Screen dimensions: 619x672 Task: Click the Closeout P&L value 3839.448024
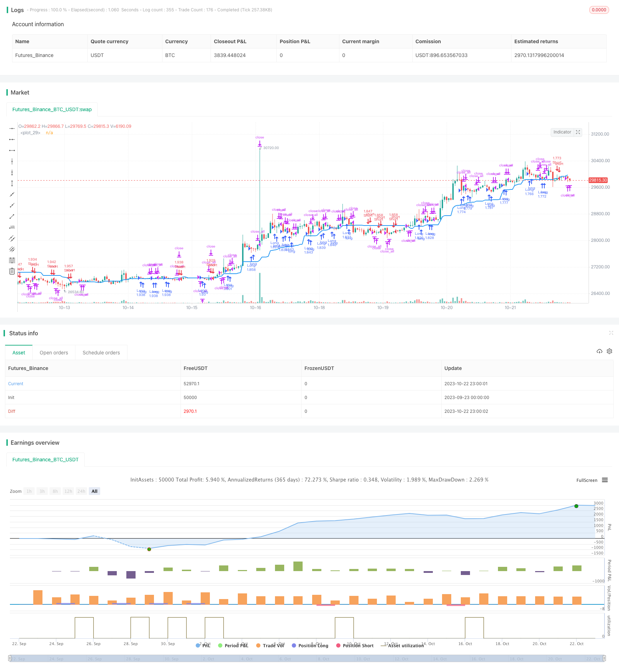coord(230,55)
